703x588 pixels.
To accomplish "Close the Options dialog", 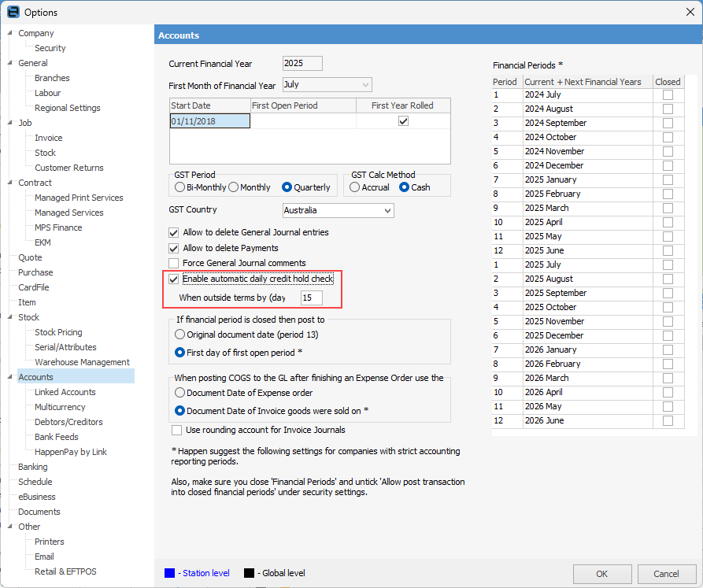I will coord(690,12).
